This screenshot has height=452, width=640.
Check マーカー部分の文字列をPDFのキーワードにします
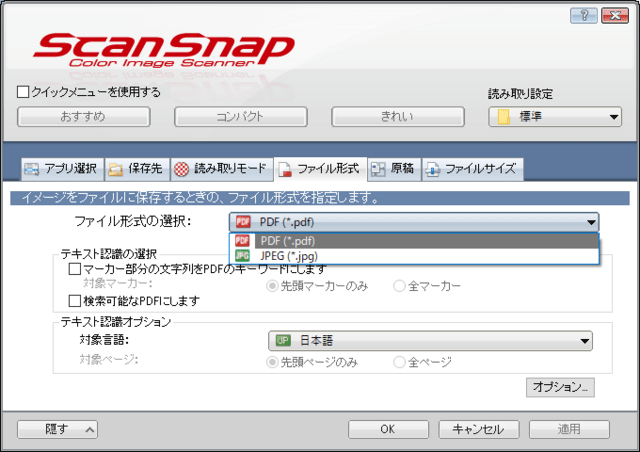[x=75, y=269]
